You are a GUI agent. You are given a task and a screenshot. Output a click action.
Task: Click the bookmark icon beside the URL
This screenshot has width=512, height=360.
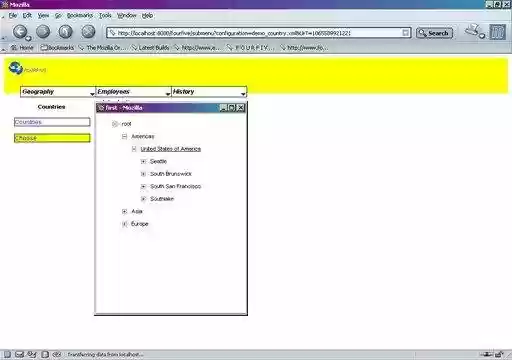click(x=112, y=33)
